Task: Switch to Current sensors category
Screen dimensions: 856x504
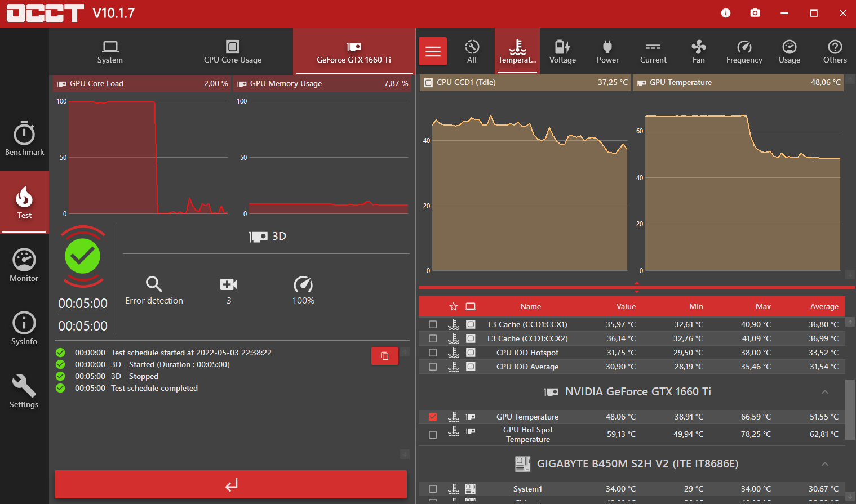Action: click(653, 52)
